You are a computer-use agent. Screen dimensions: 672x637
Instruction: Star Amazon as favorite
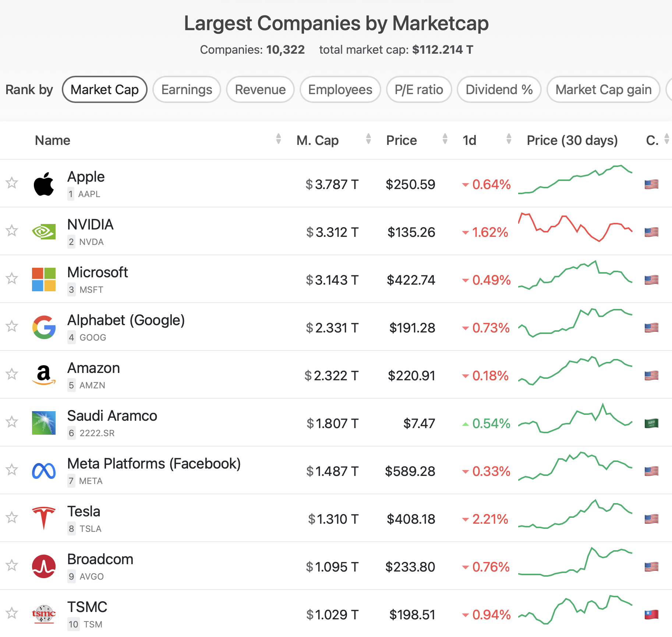[12, 374]
